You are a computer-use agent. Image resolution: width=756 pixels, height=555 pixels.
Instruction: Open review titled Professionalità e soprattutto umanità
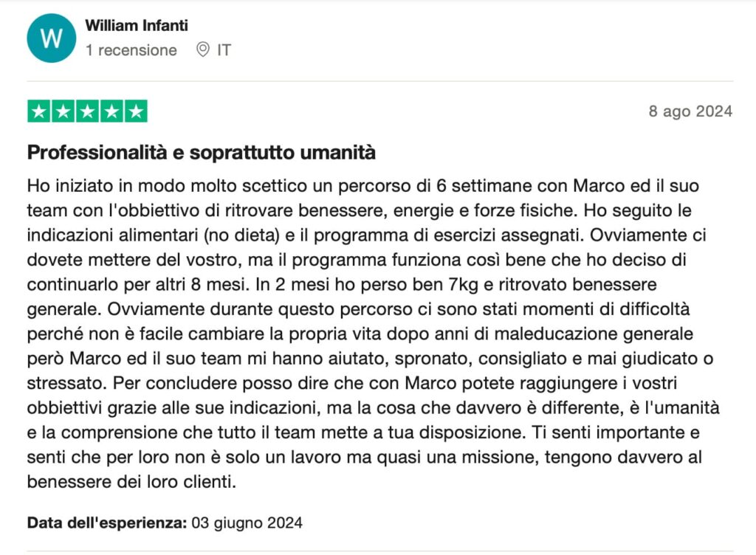(201, 152)
